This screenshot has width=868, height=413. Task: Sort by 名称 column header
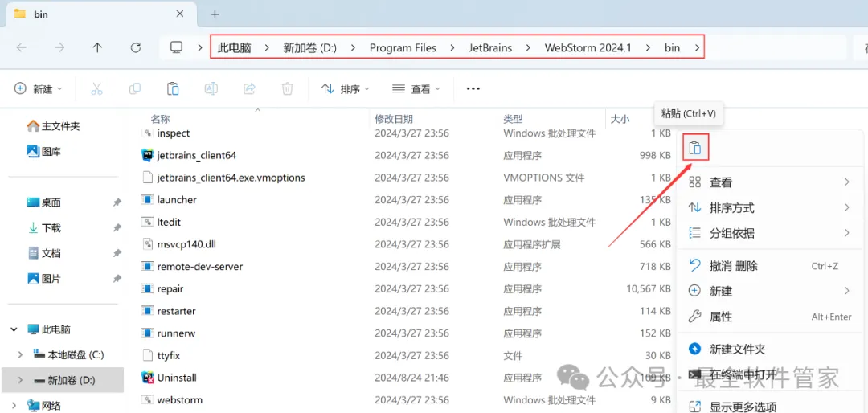(161, 118)
